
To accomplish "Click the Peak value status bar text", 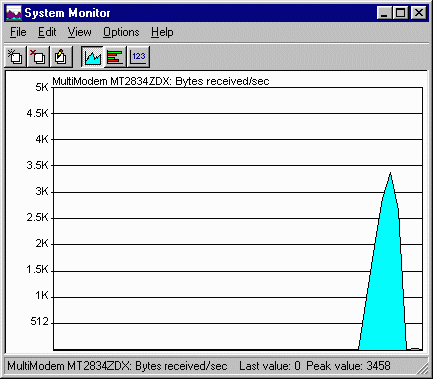I will tap(348, 366).
